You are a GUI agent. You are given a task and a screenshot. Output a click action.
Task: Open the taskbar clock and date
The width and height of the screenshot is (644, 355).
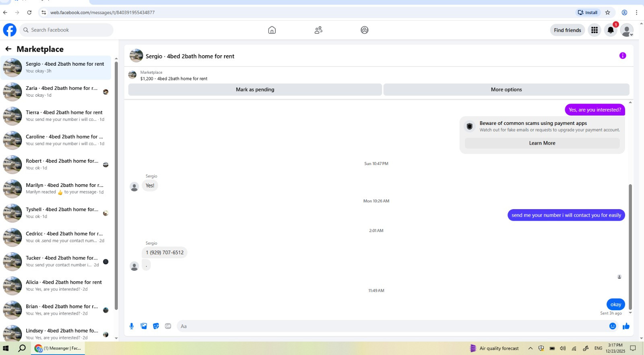point(615,348)
